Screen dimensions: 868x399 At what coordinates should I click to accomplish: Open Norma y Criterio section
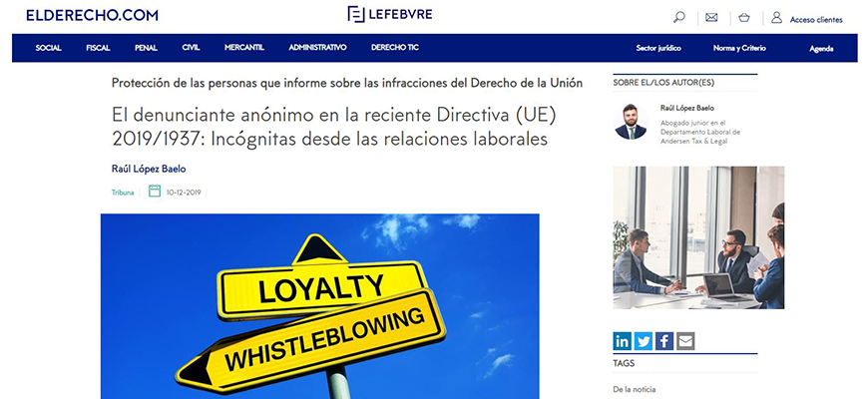(x=739, y=48)
